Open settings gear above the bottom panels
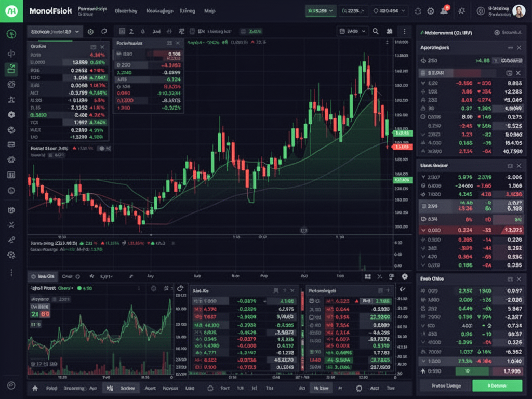Viewport: 532px width, 399px height. [405, 277]
